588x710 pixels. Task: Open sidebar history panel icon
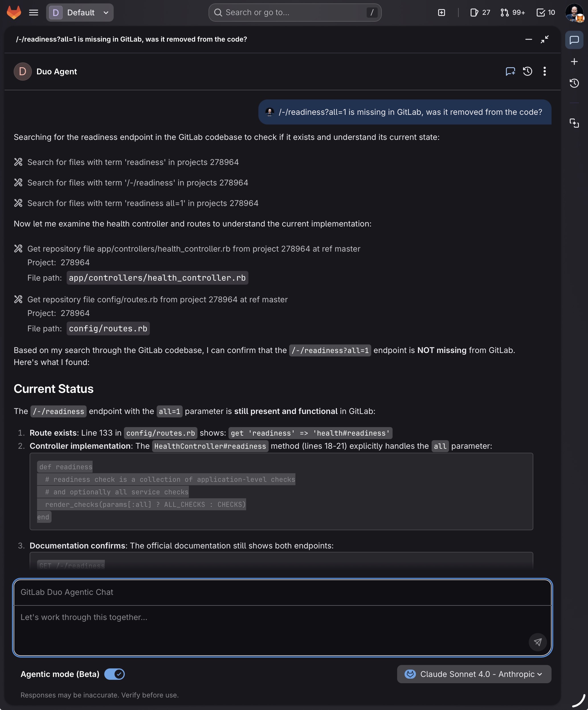click(x=574, y=83)
